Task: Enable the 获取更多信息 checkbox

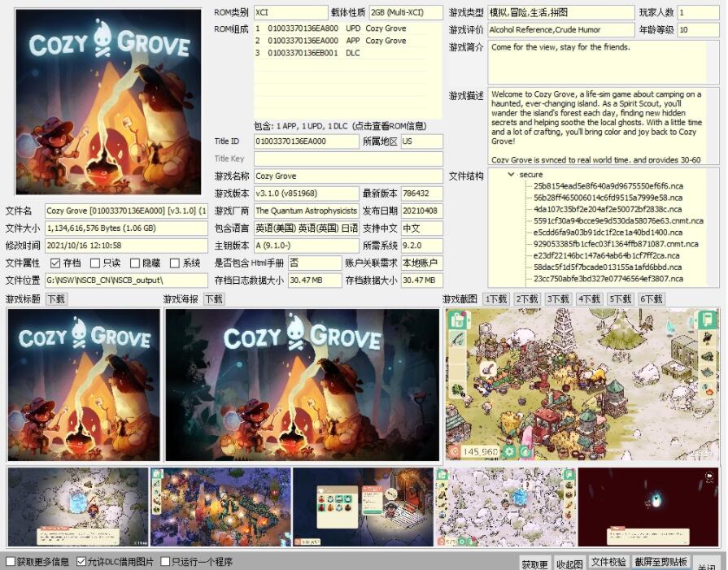Action: tap(11, 562)
